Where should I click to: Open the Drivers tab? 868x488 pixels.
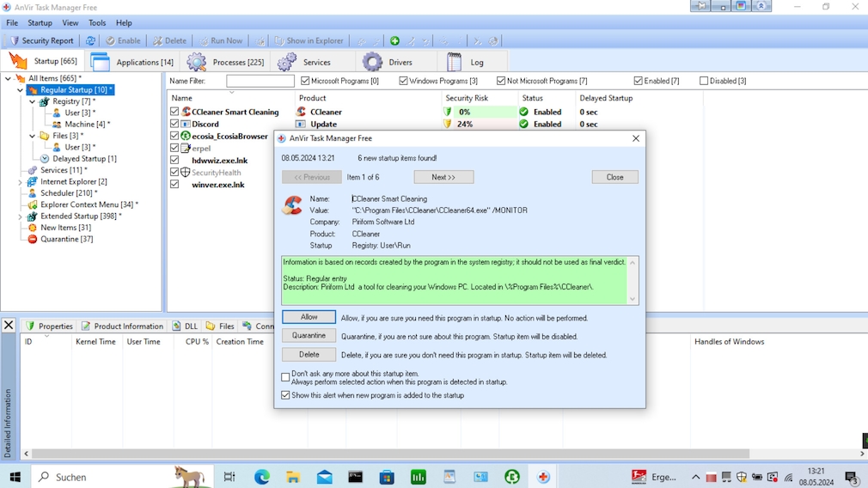click(388, 62)
